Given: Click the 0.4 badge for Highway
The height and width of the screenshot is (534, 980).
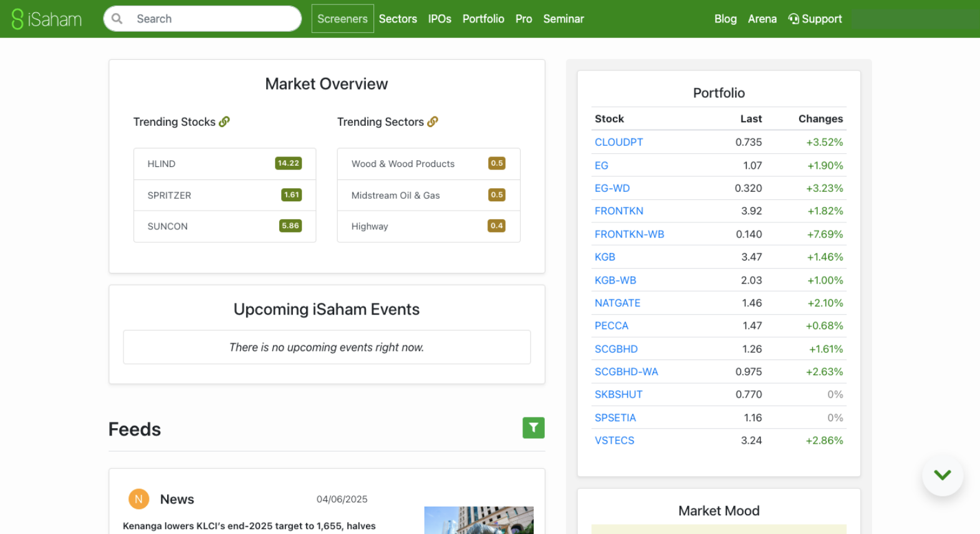Looking at the screenshot, I should pyautogui.click(x=497, y=226).
